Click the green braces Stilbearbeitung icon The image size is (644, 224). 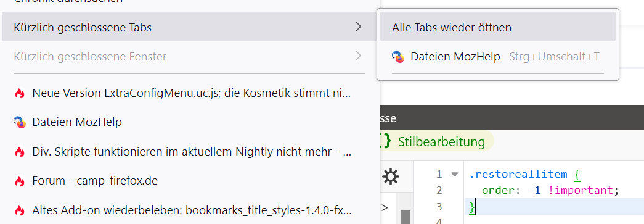click(x=386, y=142)
